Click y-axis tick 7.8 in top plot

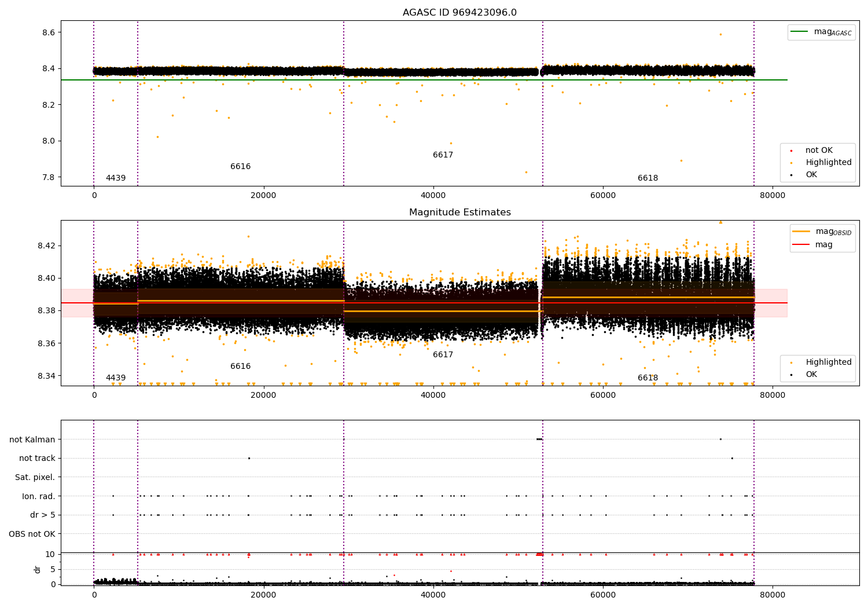tap(49, 178)
